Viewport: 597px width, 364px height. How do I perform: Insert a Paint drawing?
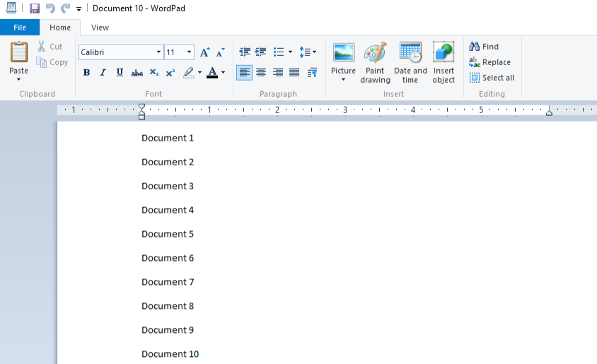[375, 62]
